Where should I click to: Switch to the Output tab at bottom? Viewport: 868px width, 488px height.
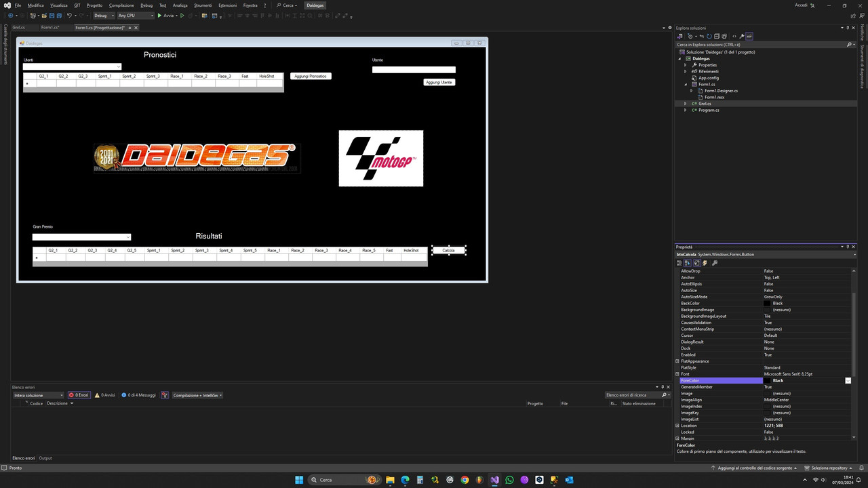[45, 458]
